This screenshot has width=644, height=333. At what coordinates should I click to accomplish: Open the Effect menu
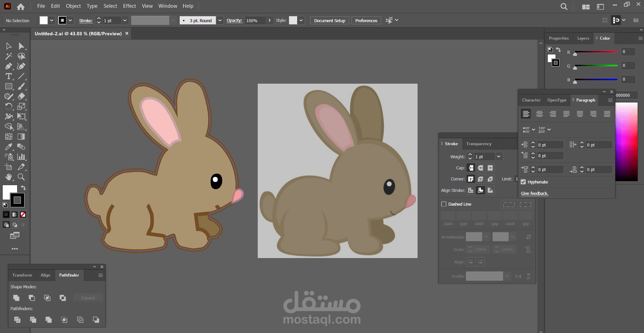[129, 6]
